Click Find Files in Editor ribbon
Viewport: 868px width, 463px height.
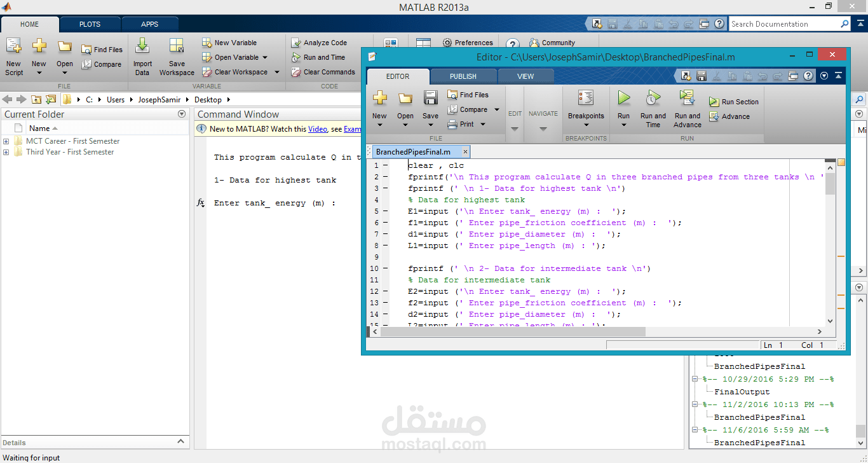[468, 95]
